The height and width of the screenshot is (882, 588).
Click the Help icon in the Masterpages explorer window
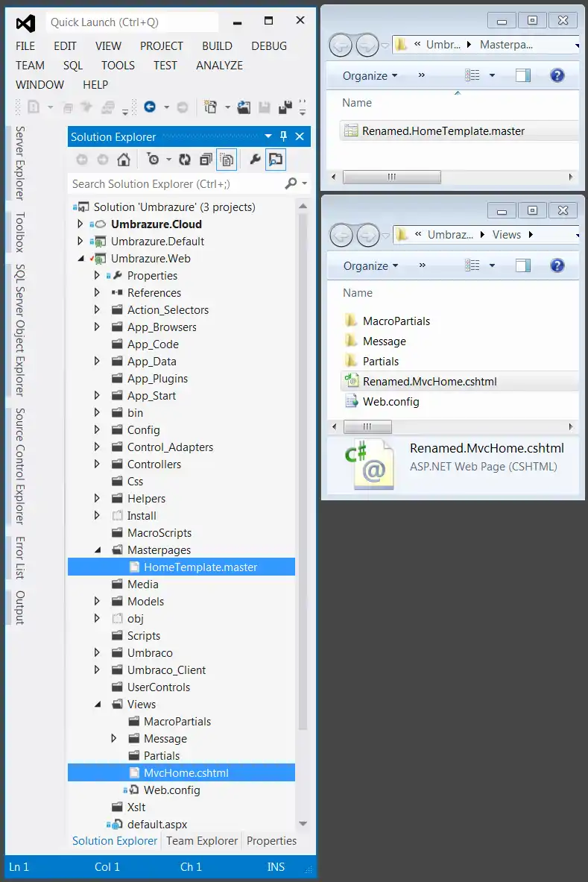pyautogui.click(x=557, y=75)
